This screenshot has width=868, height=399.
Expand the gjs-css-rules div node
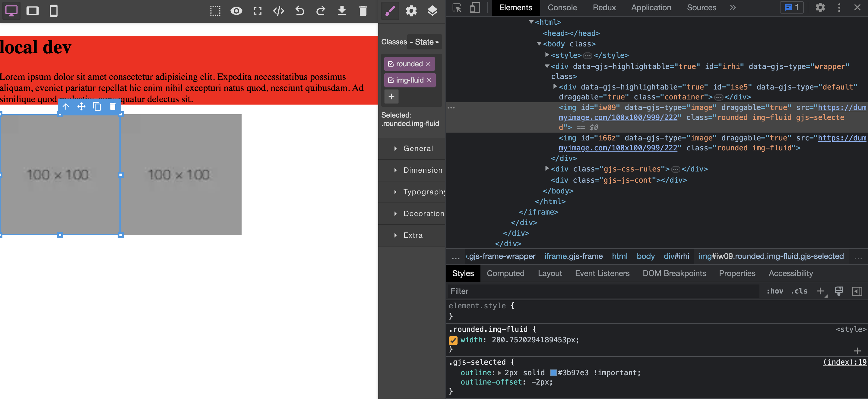point(547,168)
